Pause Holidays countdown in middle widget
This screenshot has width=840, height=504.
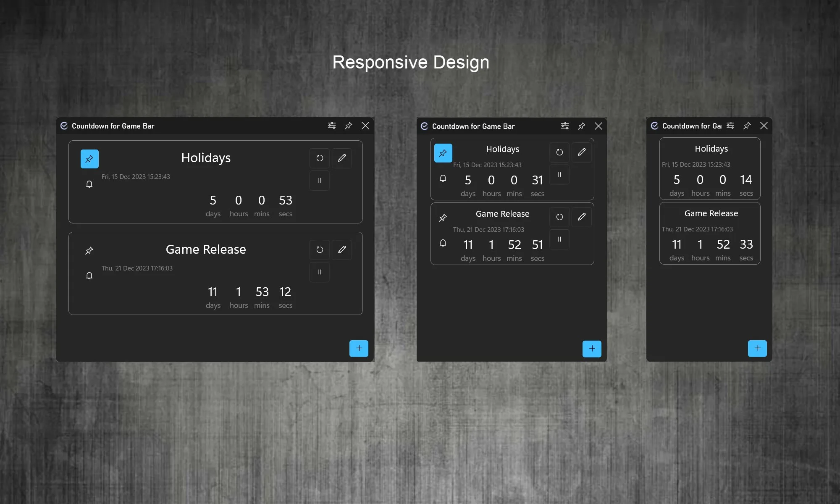coord(559,175)
